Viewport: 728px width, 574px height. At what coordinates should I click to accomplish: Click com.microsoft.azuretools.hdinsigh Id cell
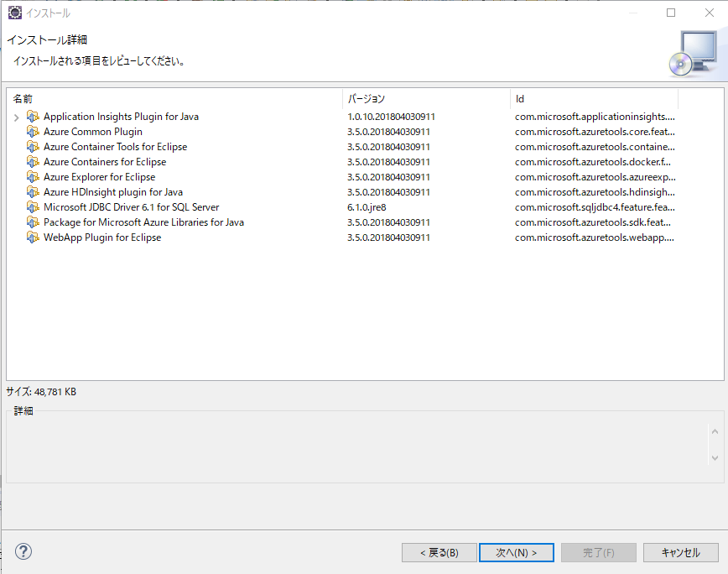(x=595, y=192)
